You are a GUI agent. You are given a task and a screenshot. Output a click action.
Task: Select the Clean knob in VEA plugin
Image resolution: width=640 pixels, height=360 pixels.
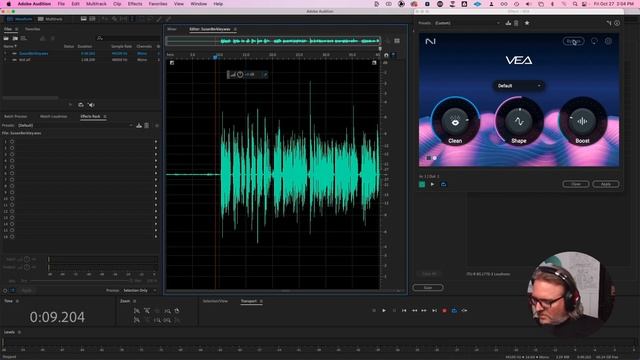coord(455,122)
